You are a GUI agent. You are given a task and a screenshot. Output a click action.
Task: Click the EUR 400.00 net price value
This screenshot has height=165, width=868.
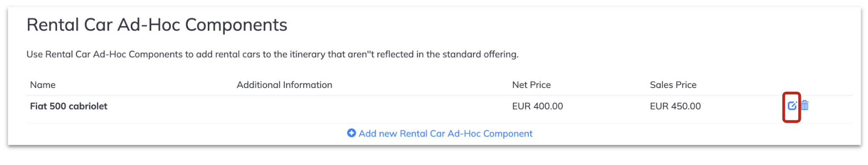pyautogui.click(x=537, y=106)
